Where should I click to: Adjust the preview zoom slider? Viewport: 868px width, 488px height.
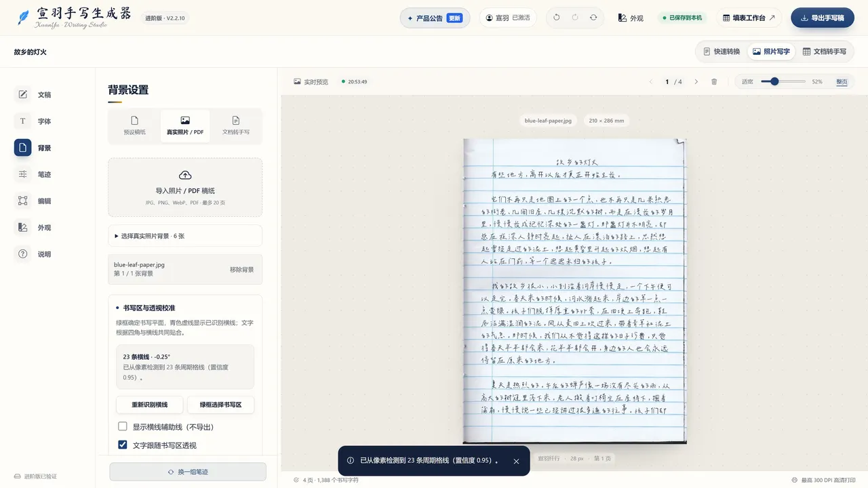(783, 81)
